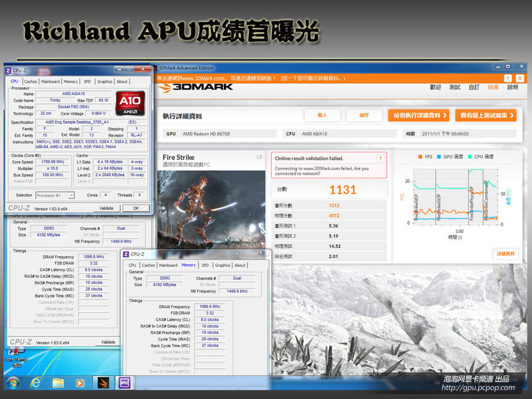This screenshot has height=399, width=532.
Task: Click the 圖形測試 2 value 5.19
Action: (x=333, y=236)
